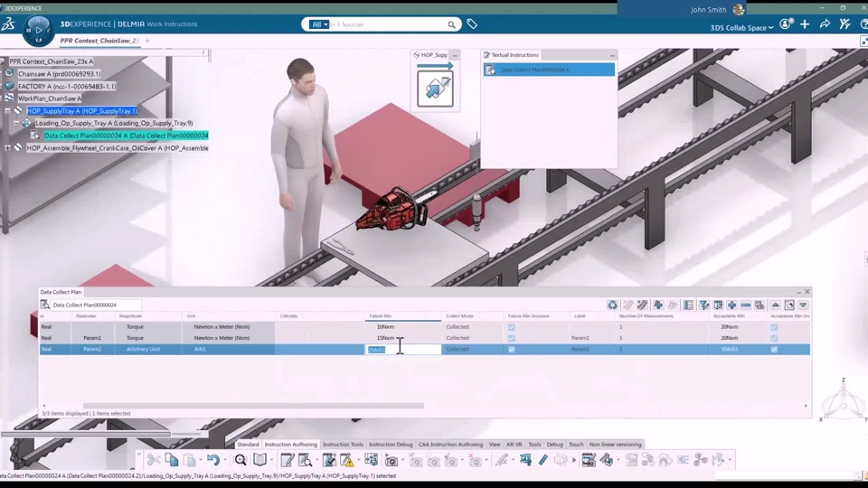Click the user profile icon next to 3DS Collab Space
868x488 pixels.
[786, 23]
